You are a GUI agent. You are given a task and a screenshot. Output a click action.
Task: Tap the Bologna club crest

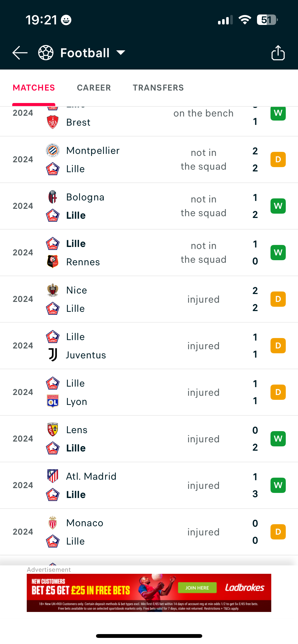tap(53, 197)
